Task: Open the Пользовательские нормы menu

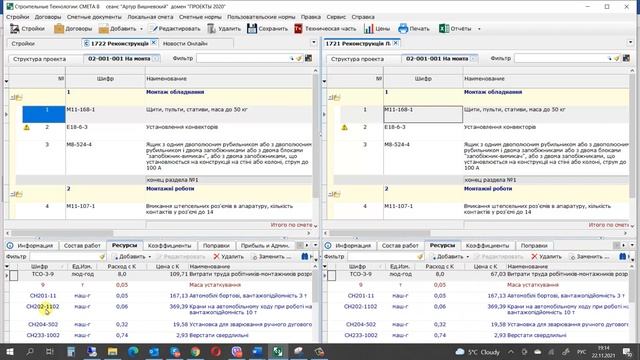Action: (261, 17)
